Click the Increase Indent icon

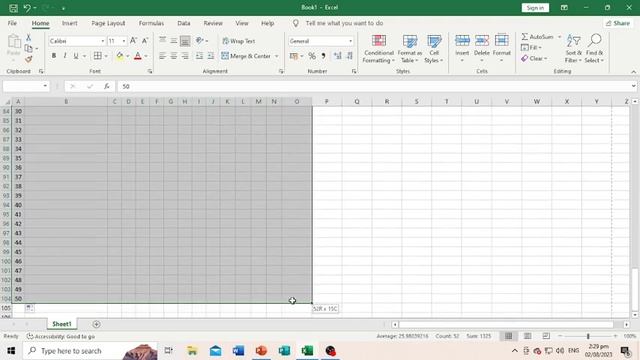[211, 56]
